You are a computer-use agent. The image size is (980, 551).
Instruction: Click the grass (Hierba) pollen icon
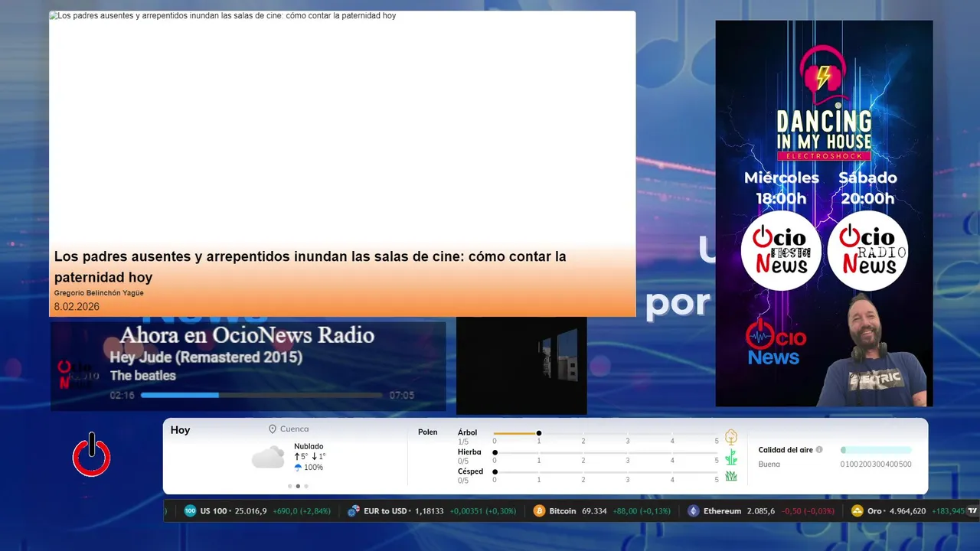tap(731, 457)
